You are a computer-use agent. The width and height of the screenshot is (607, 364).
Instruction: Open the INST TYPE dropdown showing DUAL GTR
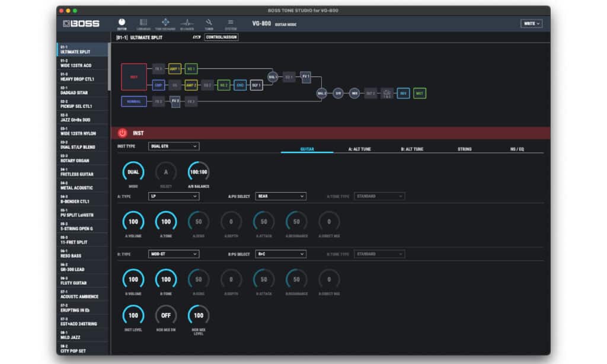click(174, 146)
